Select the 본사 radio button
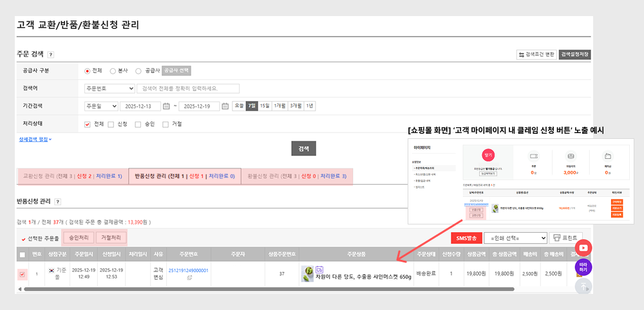Viewport: 644px width, 310px height. (113, 71)
